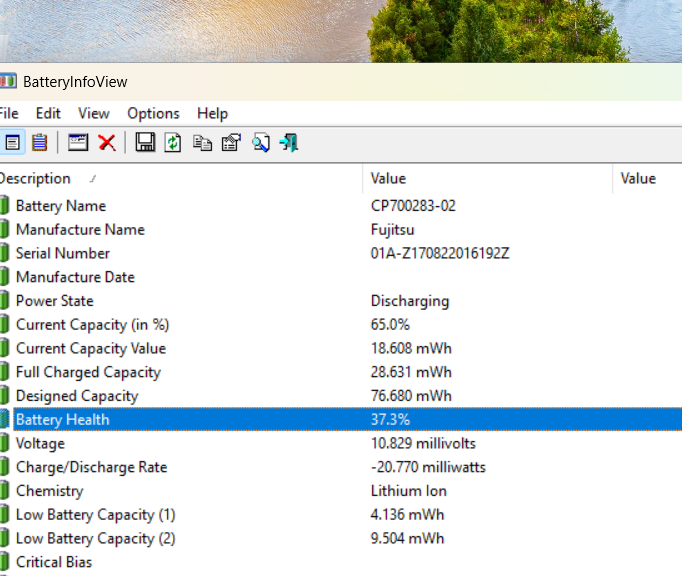Image resolution: width=682 pixels, height=576 pixels.
Task: Click the first Value column header
Action: (x=488, y=178)
